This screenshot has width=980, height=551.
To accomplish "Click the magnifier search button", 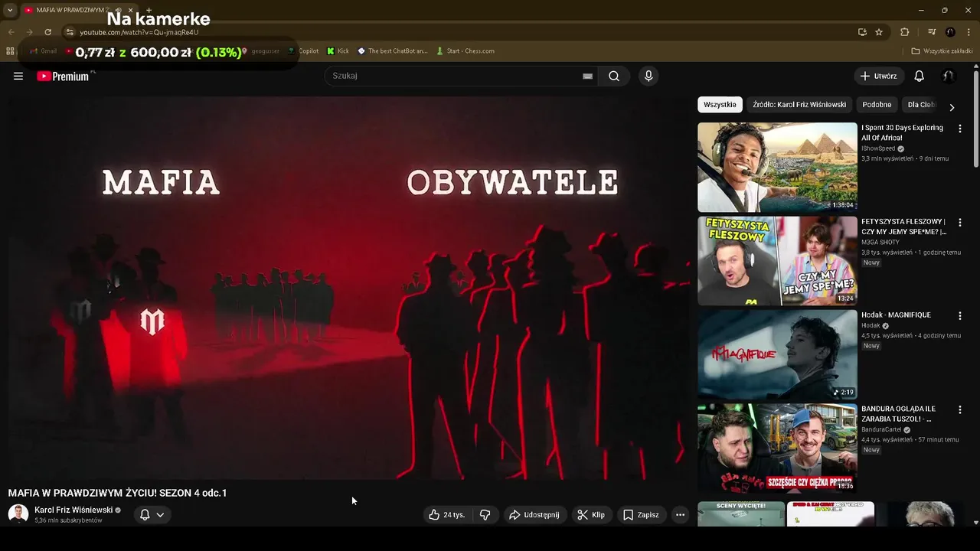I will pyautogui.click(x=614, y=76).
